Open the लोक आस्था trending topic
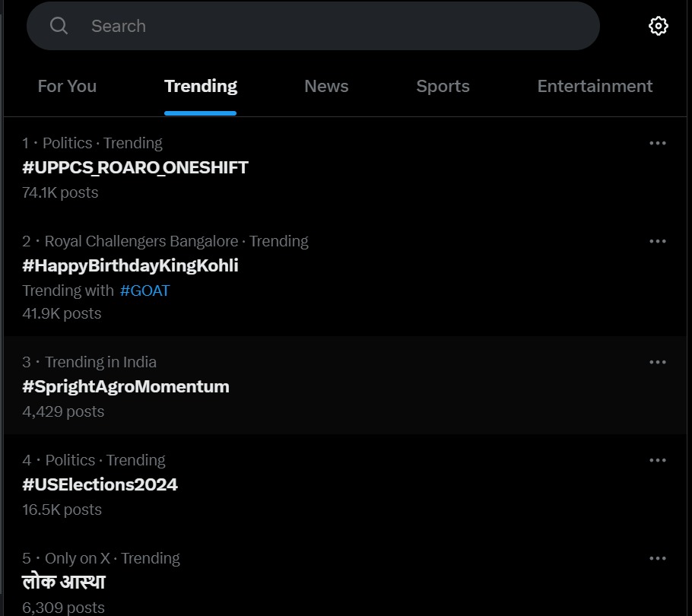The width and height of the screenshot is (692, 616). (64, 582)
